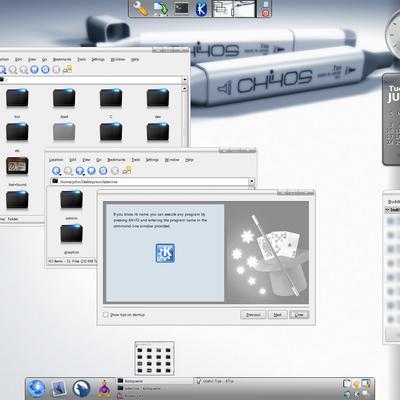
Task: Open Go menu in the front Konqueror window
Action: pos(99,160)
